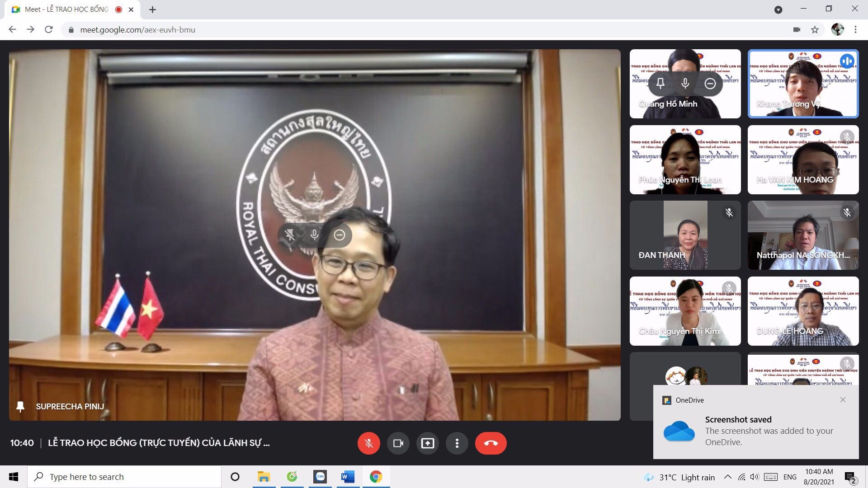Open the Wi-Fi network settings icon
This screenshot has width=868, height=488.
(x=741, y=477)
